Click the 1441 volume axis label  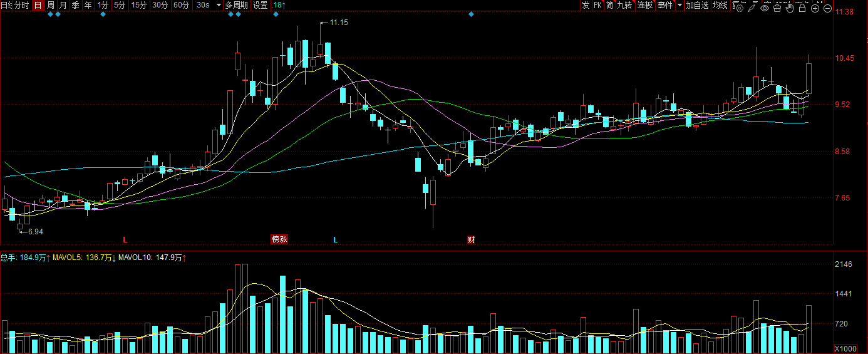click(844, 294)
